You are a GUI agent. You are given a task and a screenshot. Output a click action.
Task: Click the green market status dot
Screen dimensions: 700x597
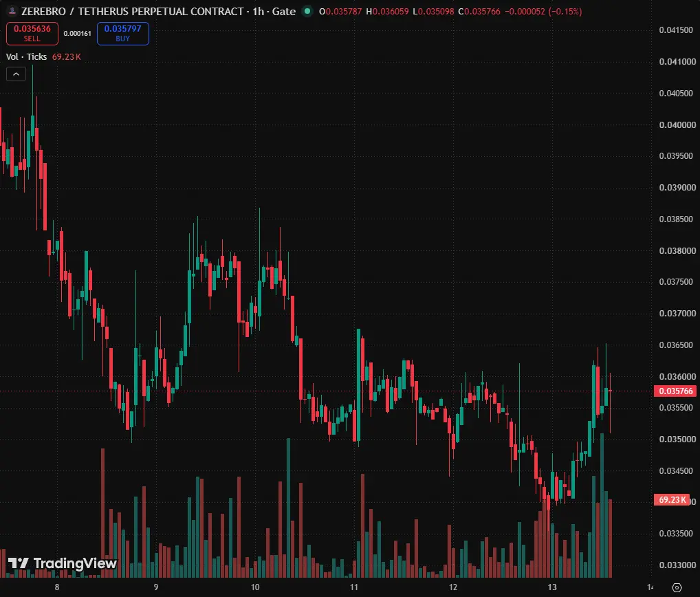pyautogui.click(x=307, y=11)
